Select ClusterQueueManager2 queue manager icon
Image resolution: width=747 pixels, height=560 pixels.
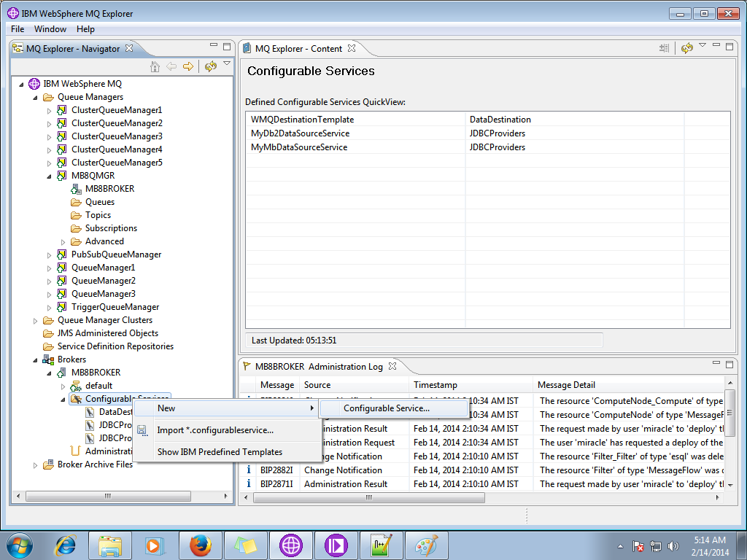pos(62,122)
